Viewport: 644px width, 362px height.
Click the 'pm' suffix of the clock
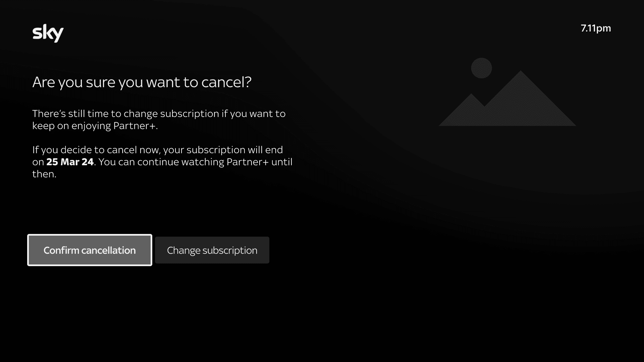pyautogui.click(x=603, y=28)
